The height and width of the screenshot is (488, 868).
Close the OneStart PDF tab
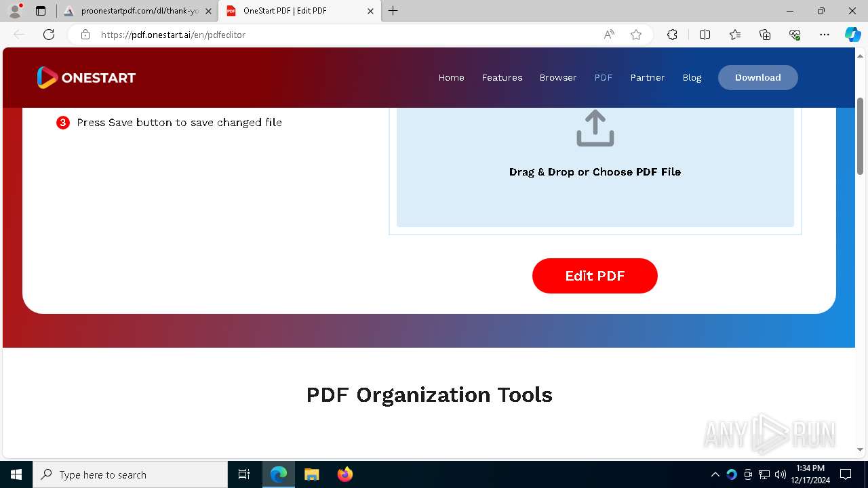[370, 11]
